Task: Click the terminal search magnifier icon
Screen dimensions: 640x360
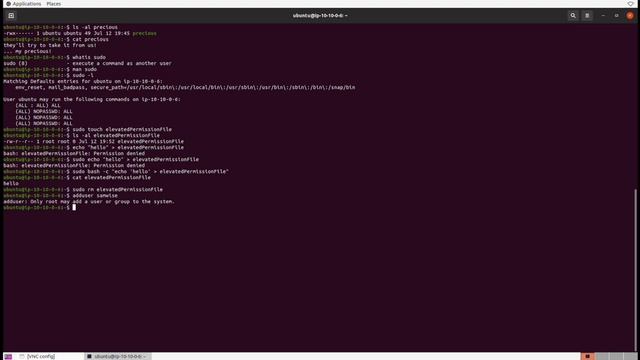Action: [573, 16]
